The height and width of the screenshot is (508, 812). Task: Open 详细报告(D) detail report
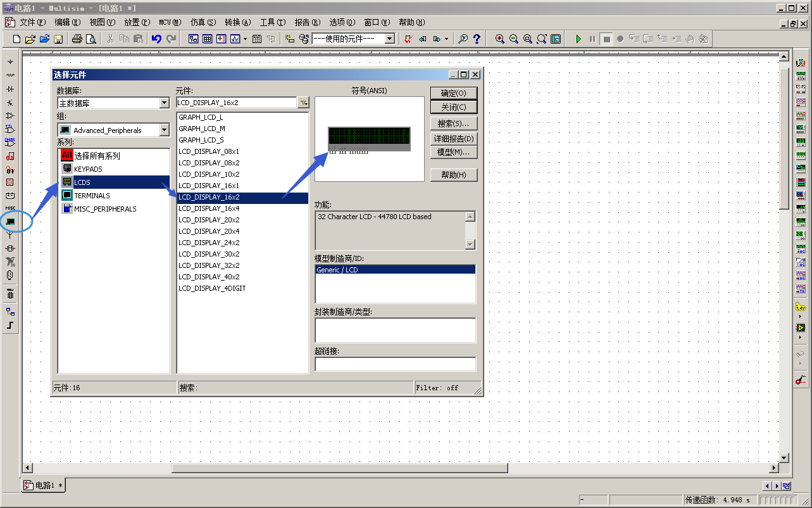[x=454, y=138]
